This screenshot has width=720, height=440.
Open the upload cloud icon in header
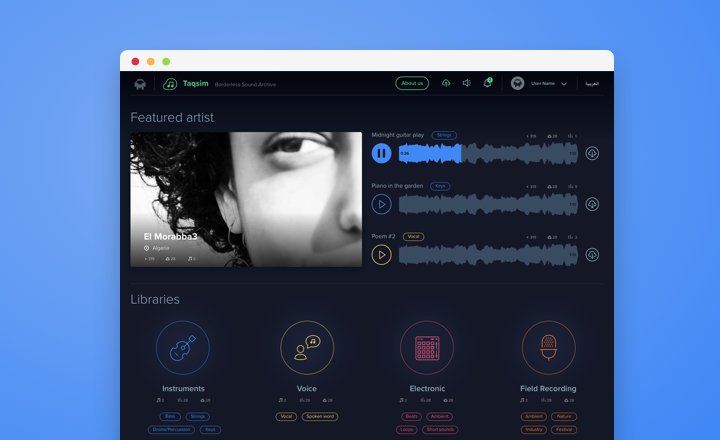[x=446, y=84]
